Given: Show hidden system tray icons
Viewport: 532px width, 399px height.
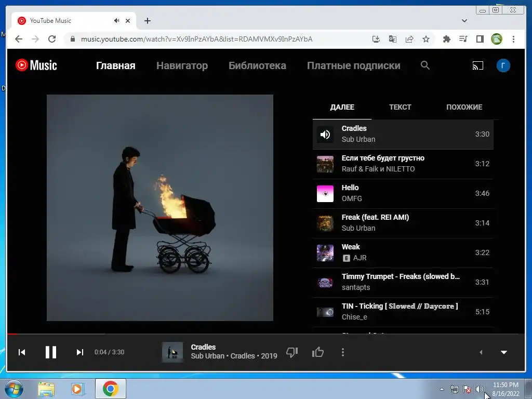Looking at the screenshot, I should (442, 389).
